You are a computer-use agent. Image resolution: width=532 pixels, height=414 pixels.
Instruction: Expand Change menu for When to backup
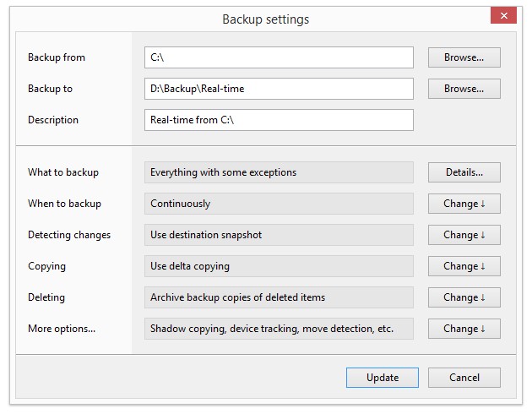pyautogui.click(x=464, y=204)
